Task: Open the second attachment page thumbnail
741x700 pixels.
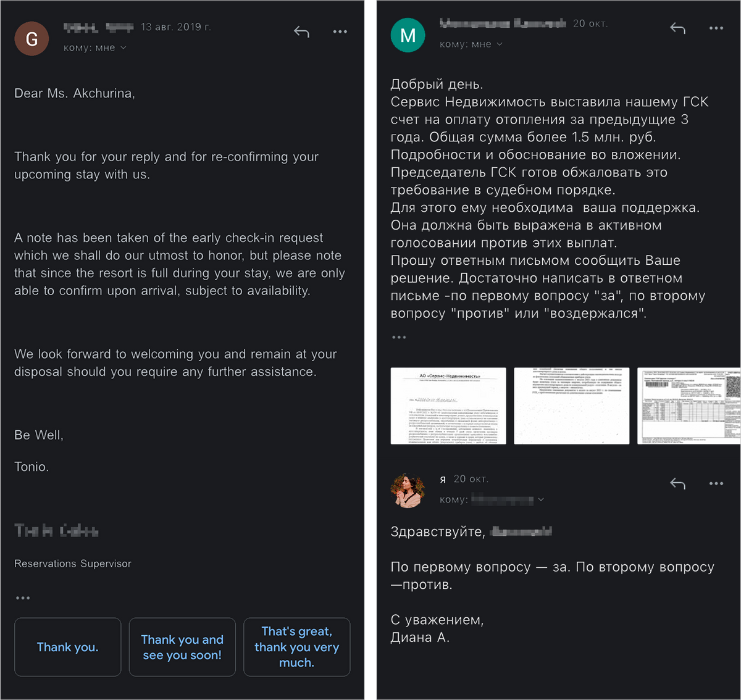Action: [x=571, y=406]
